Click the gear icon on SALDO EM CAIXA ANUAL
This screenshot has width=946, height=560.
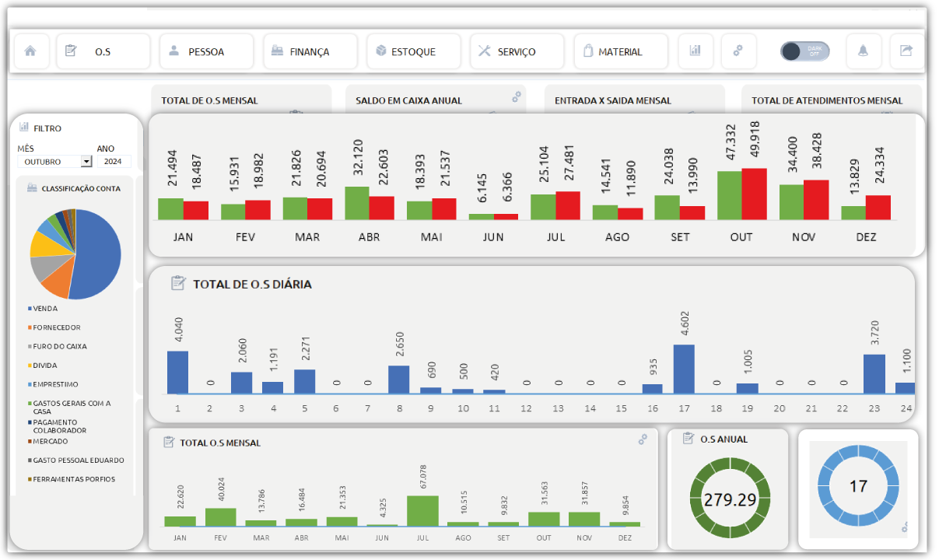(515, 98)
